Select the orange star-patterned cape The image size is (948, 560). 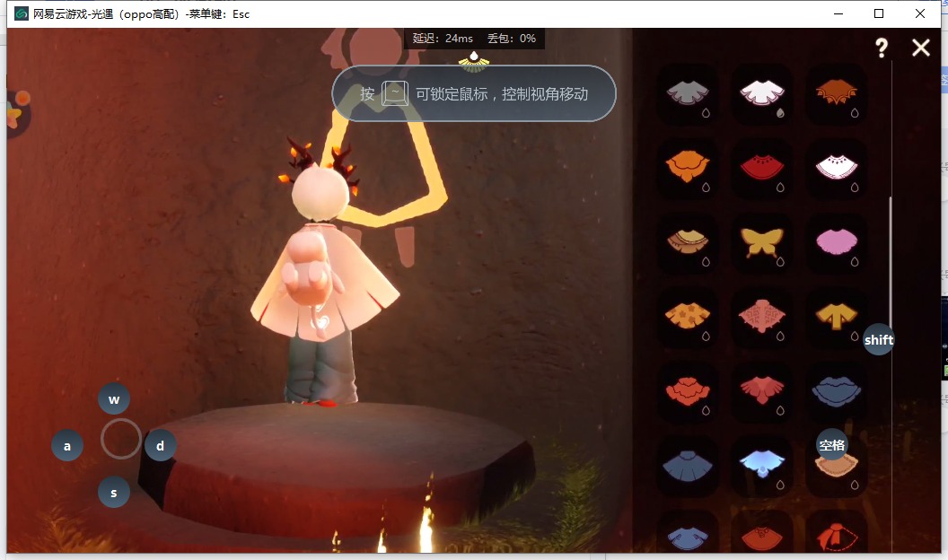pos(688,315)
